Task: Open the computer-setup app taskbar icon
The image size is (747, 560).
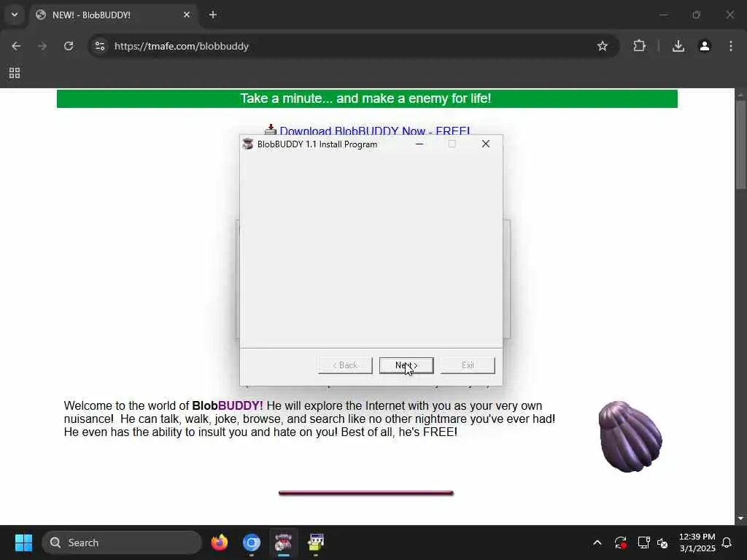Action: coord(315,542)
